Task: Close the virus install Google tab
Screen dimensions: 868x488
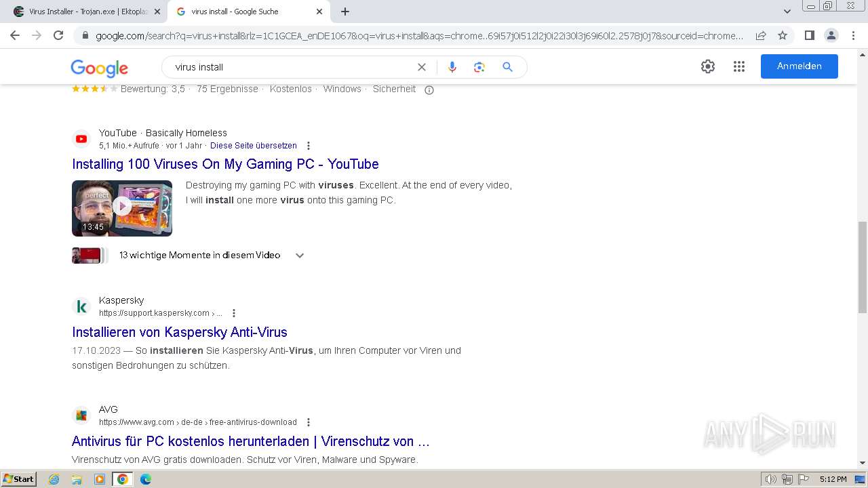Action: click(319, 12)
